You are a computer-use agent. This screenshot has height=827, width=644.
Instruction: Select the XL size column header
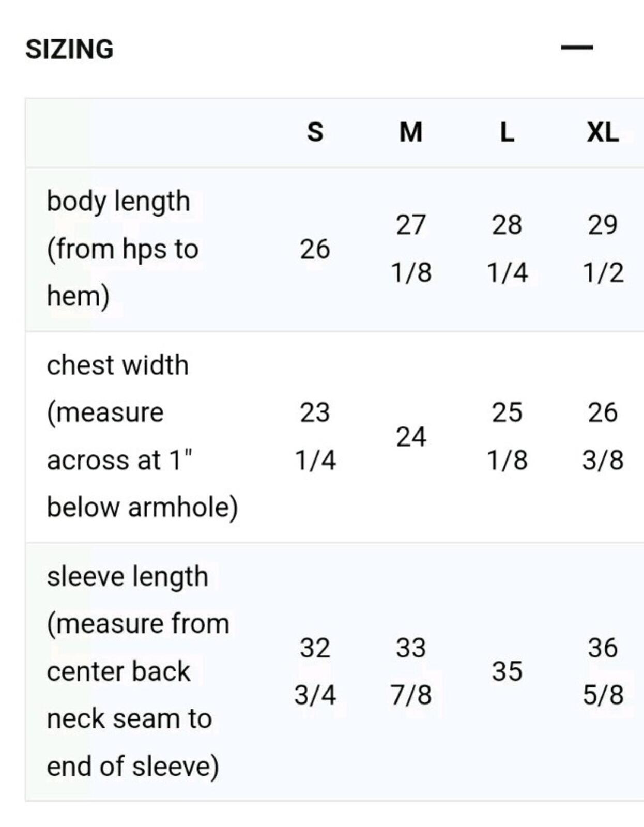(603, 132)
